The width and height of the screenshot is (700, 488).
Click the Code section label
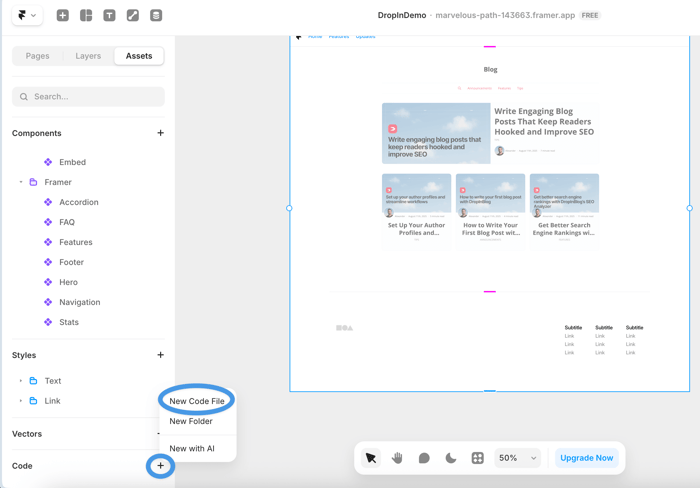(22, 466)
